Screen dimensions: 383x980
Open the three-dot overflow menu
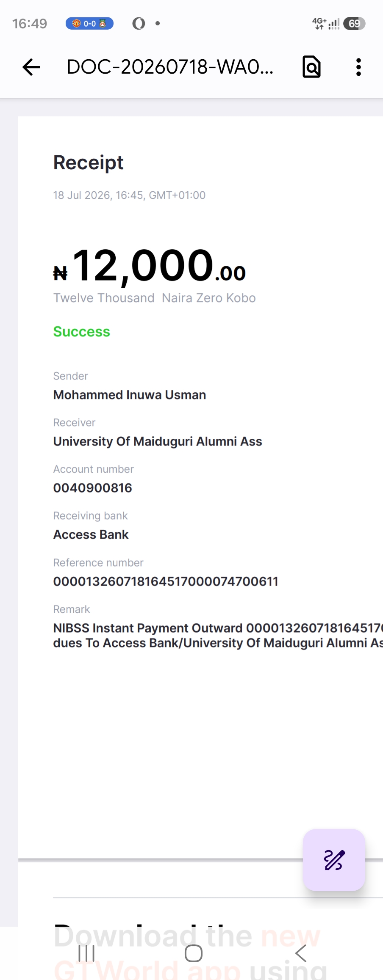[x=358, y=67]
